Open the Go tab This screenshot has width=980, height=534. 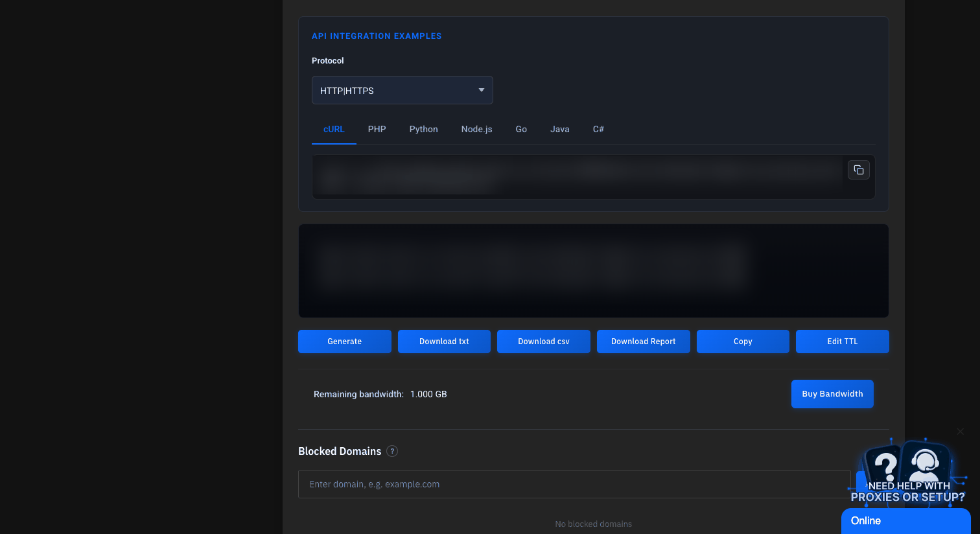(521, 129)
